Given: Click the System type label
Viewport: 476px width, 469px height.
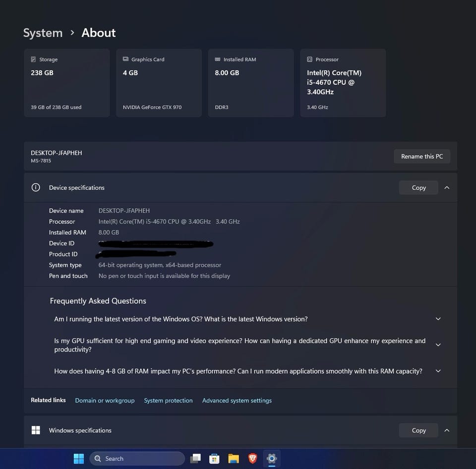Looking at the screenshot, I should 65,265.
